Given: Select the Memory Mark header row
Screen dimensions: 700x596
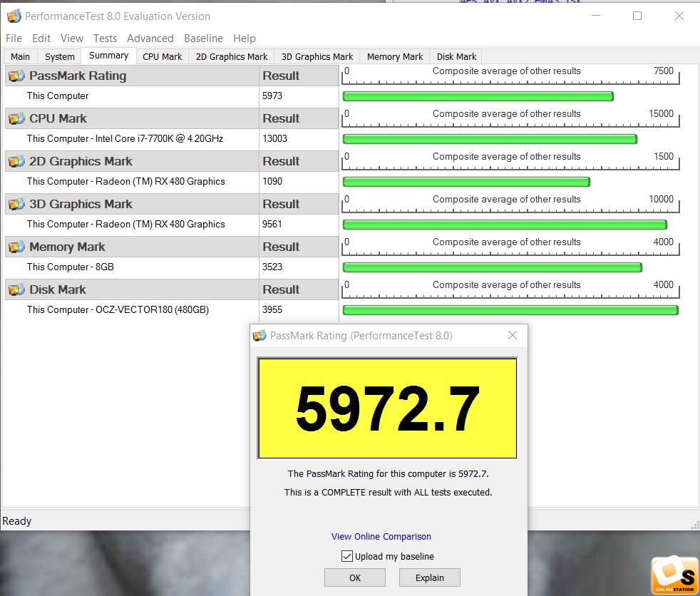Looking at the screenshot, I should tap(172, 247).
